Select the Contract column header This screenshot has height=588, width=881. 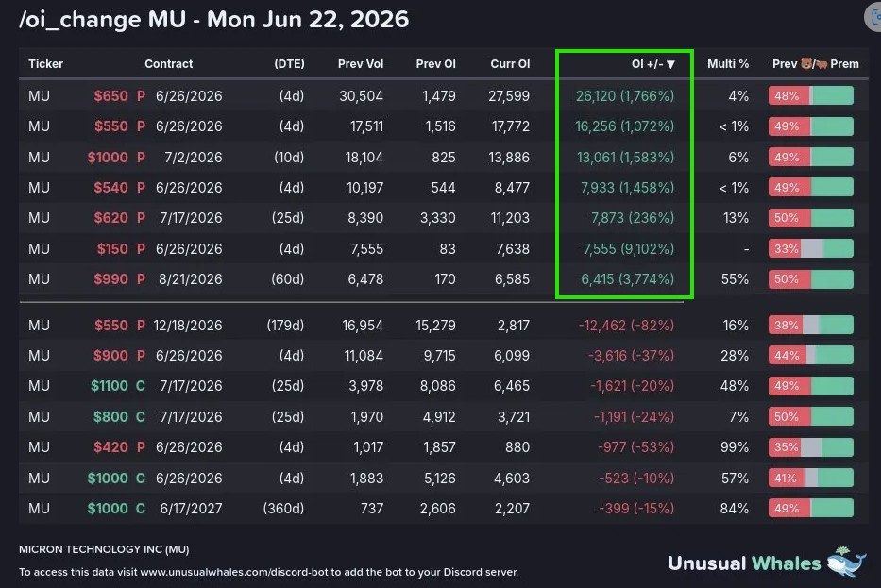coord(169,64)
